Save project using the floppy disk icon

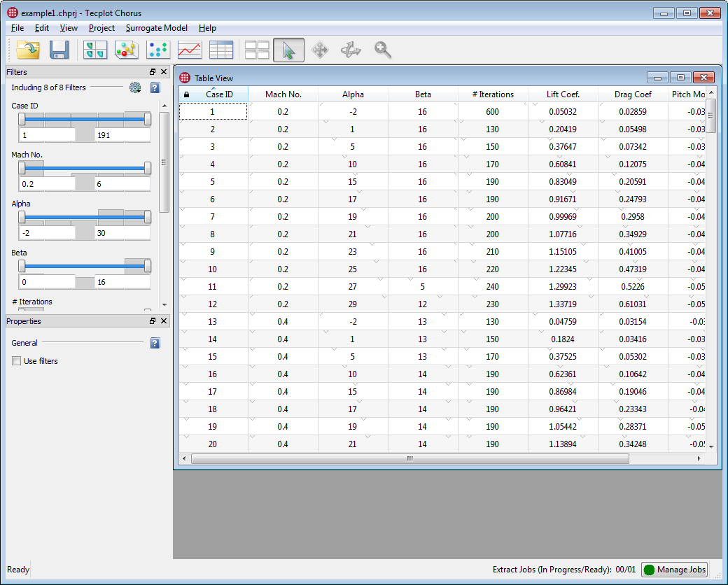click(59, 50)
